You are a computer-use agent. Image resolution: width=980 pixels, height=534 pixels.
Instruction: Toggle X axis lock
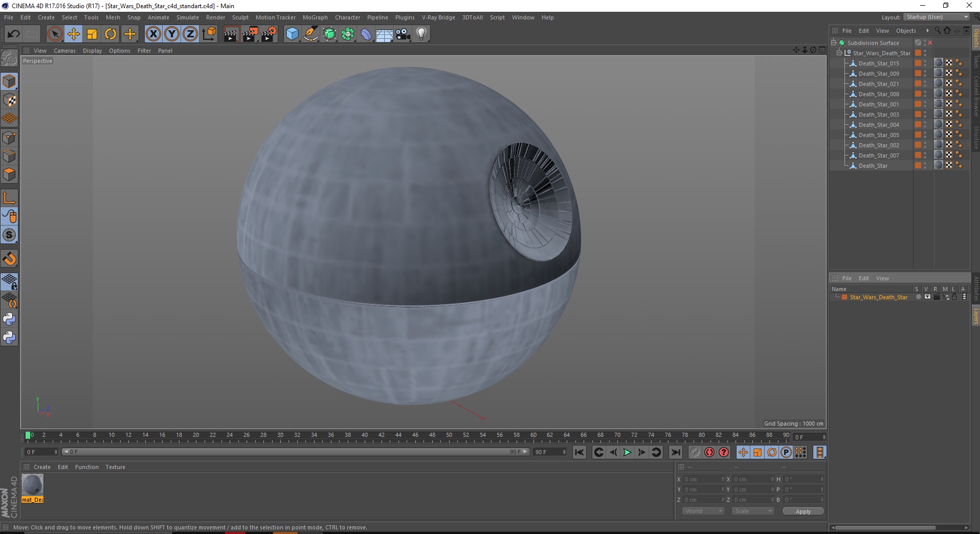click(153, 34)
